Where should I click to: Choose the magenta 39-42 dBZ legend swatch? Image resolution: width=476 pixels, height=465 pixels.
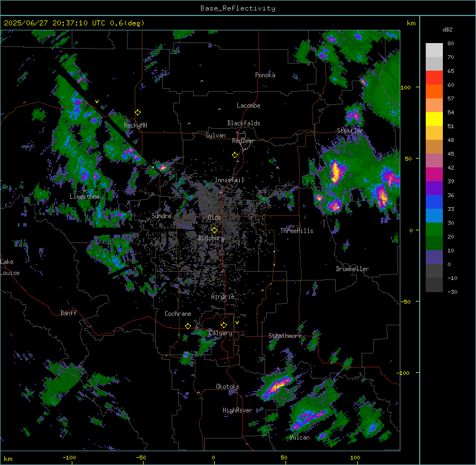click(x=434, y=174)
